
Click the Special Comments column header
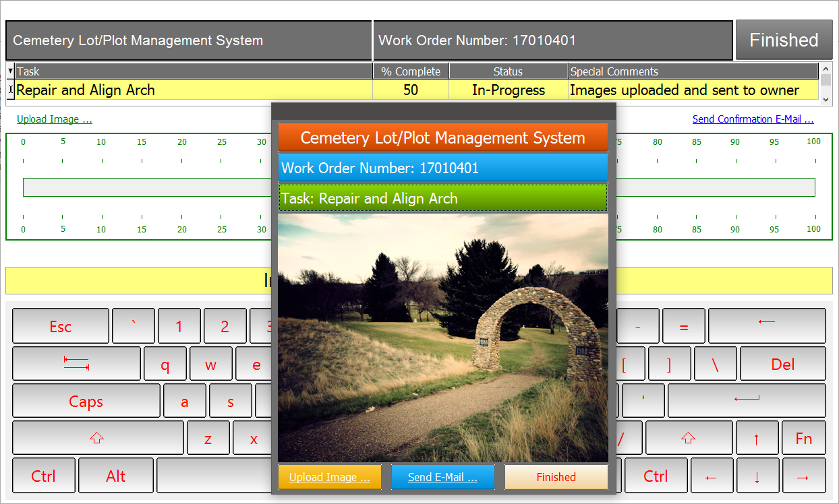point(693,71)
